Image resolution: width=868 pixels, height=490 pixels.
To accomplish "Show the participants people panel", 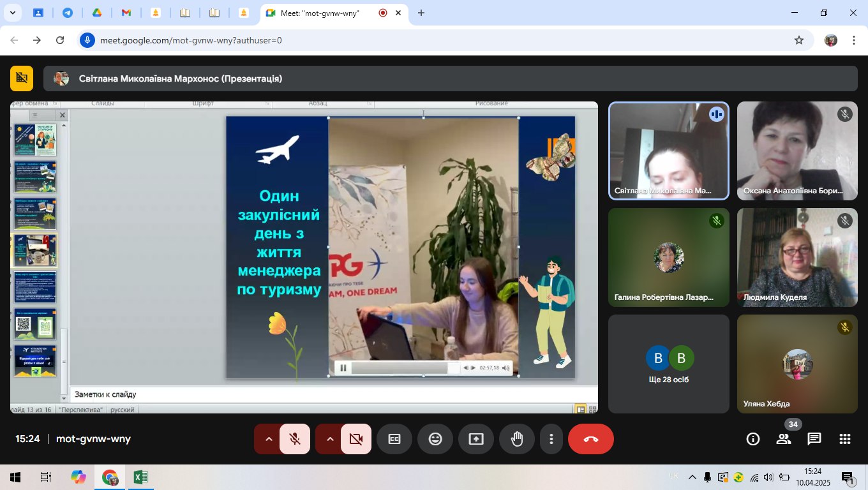I will (x=784, y=439).
